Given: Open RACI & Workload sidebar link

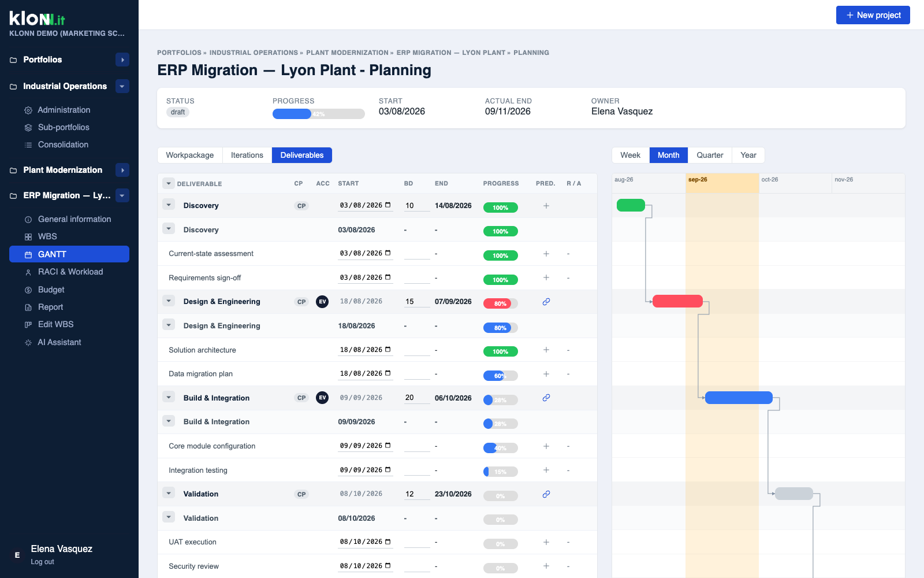Looking at the screenshot, I should pyautogui.click(x=69, y=272).
